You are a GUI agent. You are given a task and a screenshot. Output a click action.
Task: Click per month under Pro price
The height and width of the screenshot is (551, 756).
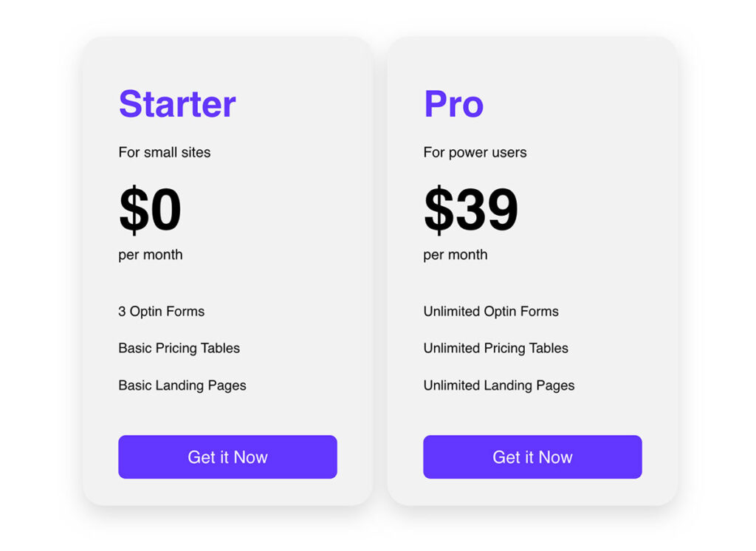455,255
